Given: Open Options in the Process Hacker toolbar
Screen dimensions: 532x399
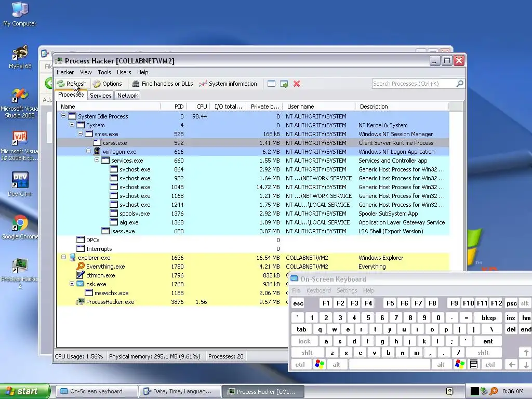Looking at the screenshot, I should coord(108,84).
